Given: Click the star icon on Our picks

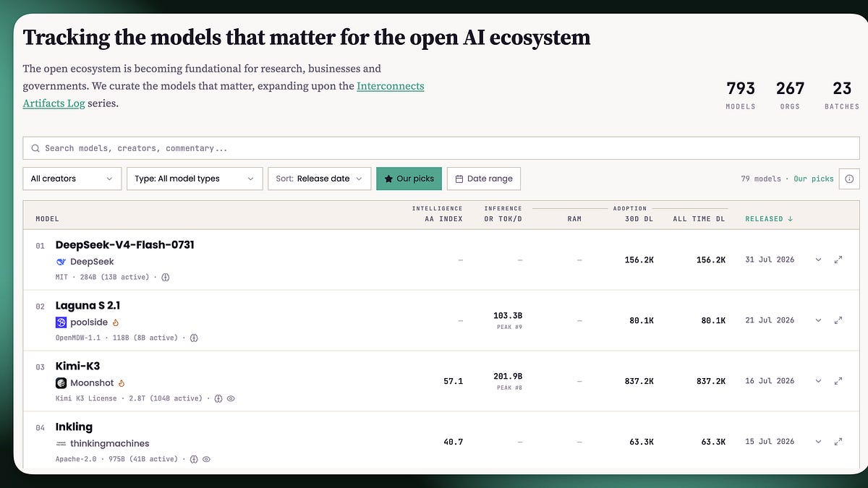Looking at the screenshot, I should [x=388, y=179].
